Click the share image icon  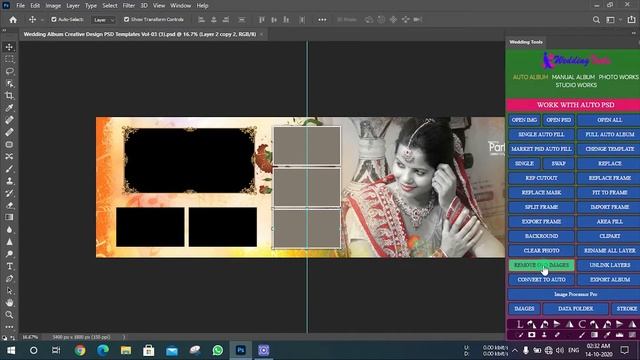631,20
